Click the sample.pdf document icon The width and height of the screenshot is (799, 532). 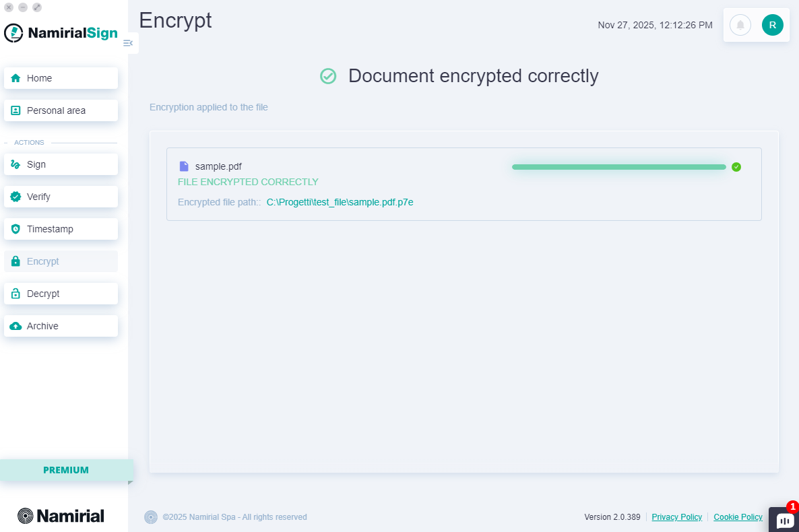(183, 165)
